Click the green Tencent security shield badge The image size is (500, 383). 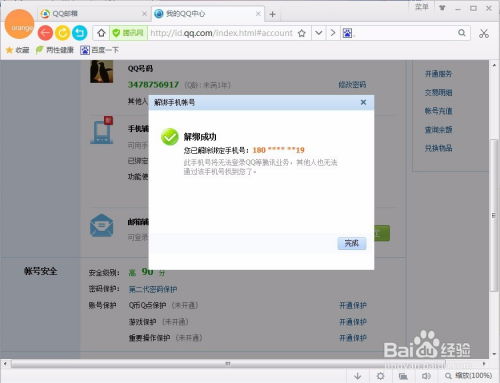click(x=128, y=33)
